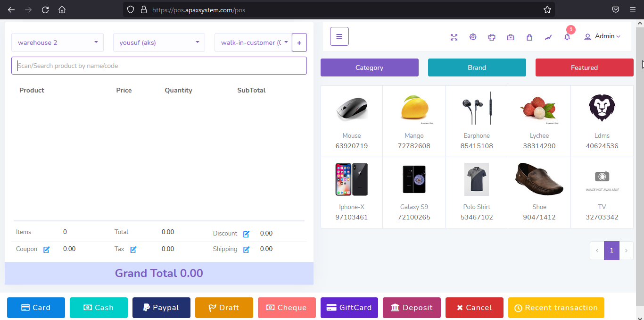The height and width of the screenshot is (320, 644).
Task: Edit the Discount value
Action: 246,234
